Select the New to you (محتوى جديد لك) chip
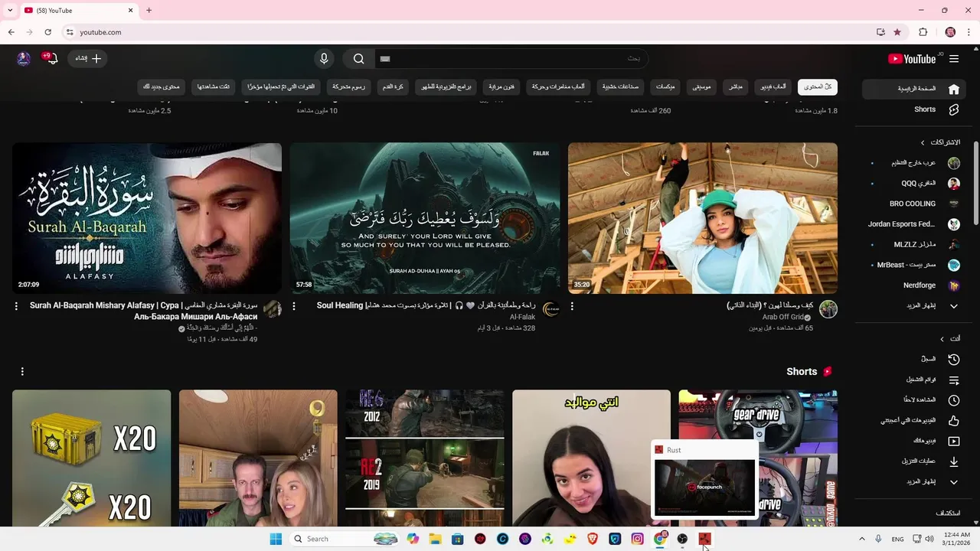The image size is (980, 551). point(162,87)
